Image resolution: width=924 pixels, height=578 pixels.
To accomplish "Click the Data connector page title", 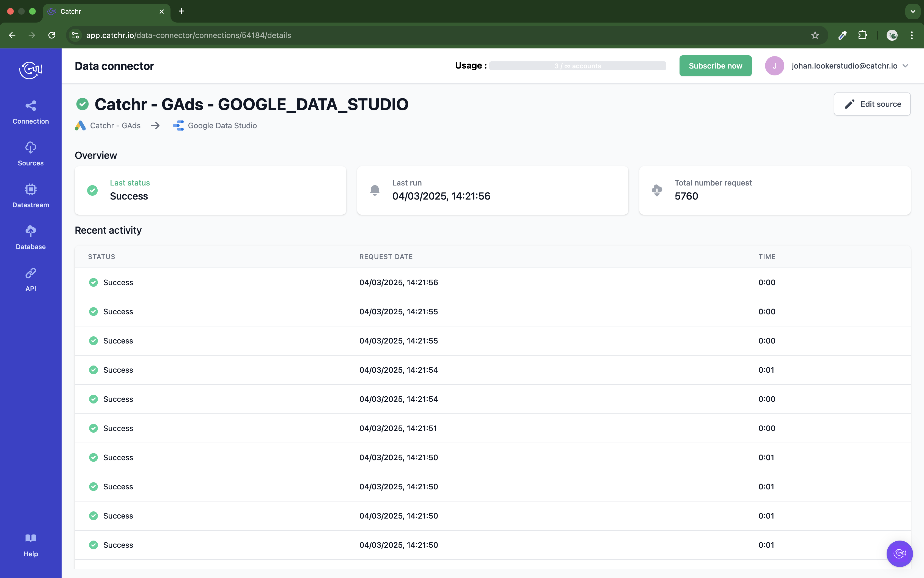I will (114, 66).
